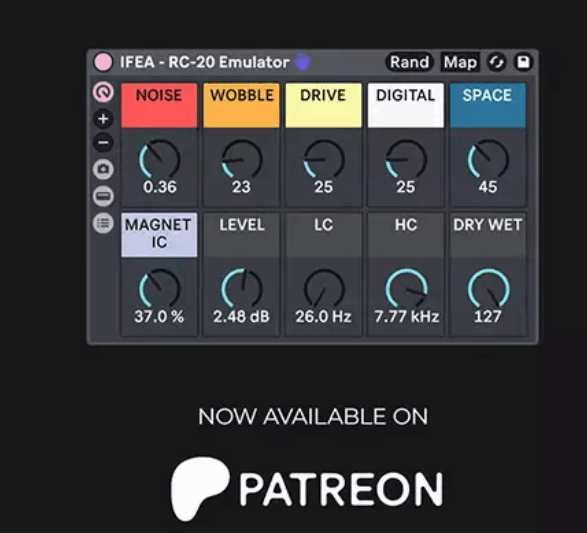Remove a macro with the minus icon
Image resolution: width=587 pixels, height=533 pixels.
tap(103, 143)
